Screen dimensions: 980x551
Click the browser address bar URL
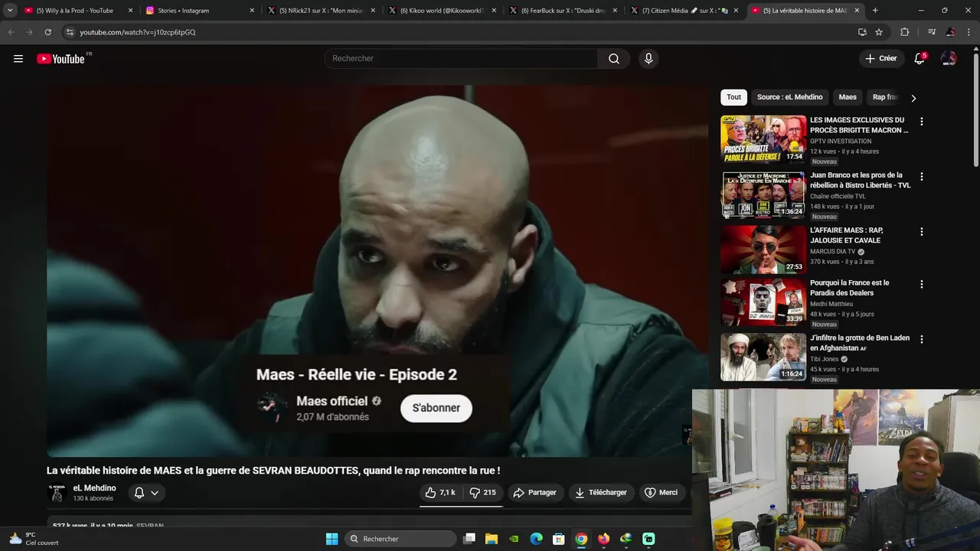138,32
